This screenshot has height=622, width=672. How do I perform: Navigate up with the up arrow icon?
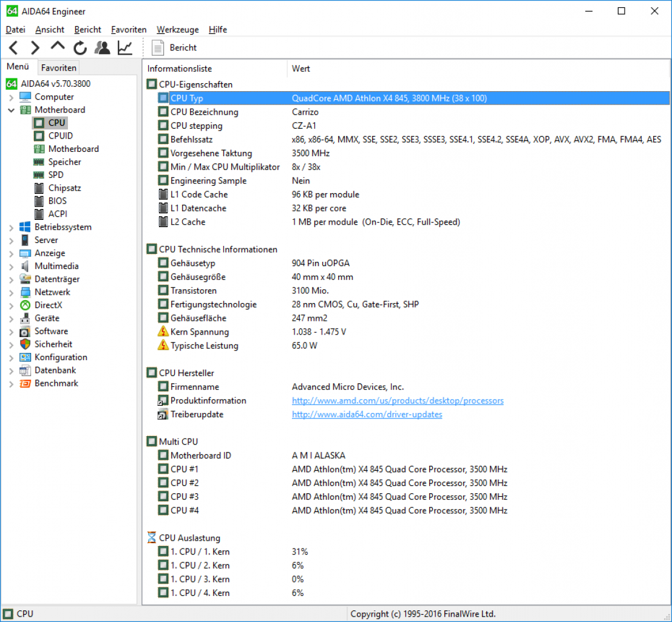pyautogui.click(x=58, y=47)
